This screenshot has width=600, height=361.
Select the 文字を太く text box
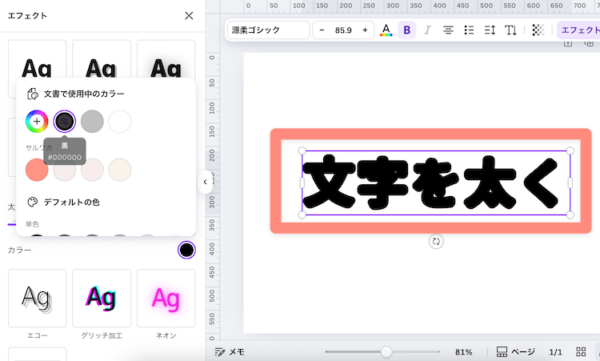coord(436,183)
